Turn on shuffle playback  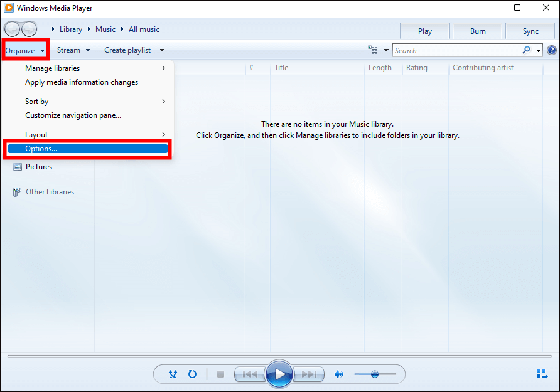point(173,374)
